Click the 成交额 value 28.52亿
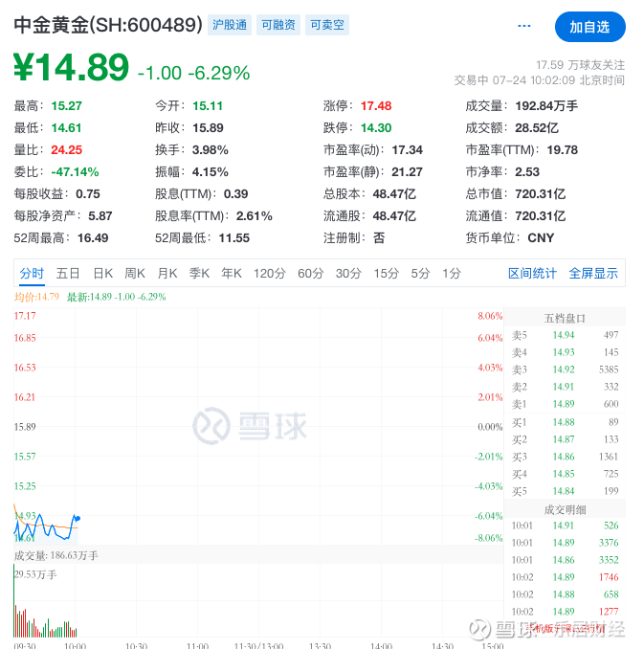This screenshot has width=644, height=649. (537, 128)
